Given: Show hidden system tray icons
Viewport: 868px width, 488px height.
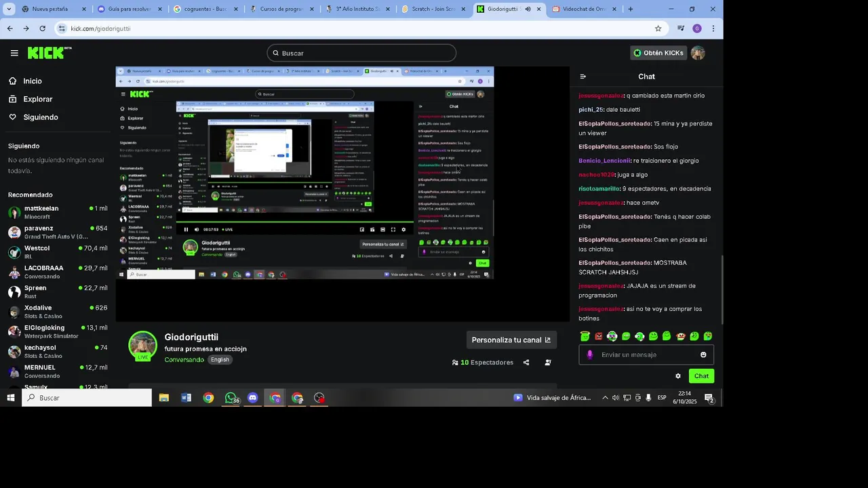Looking at the screenshot, I should [x=605, y=398].
